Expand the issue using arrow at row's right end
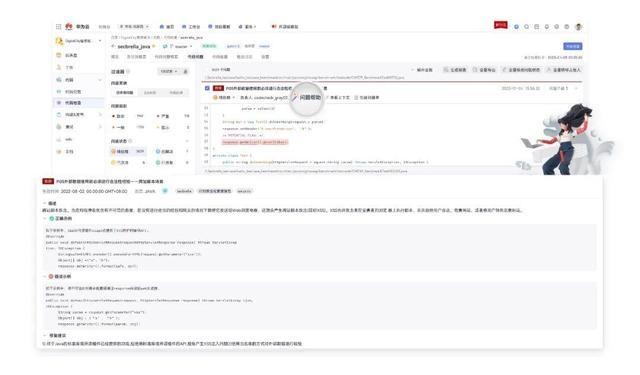Screen dimensions: 640x375 coord(576,88)
